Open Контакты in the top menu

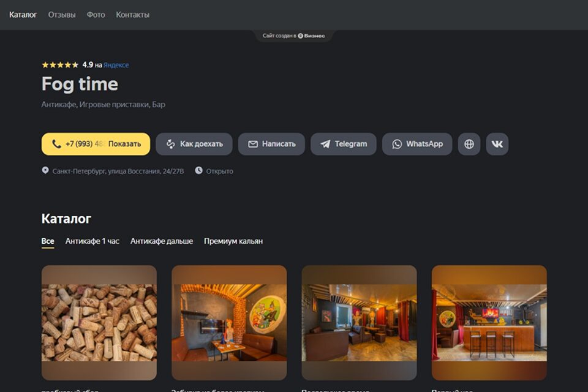[132, 15]
